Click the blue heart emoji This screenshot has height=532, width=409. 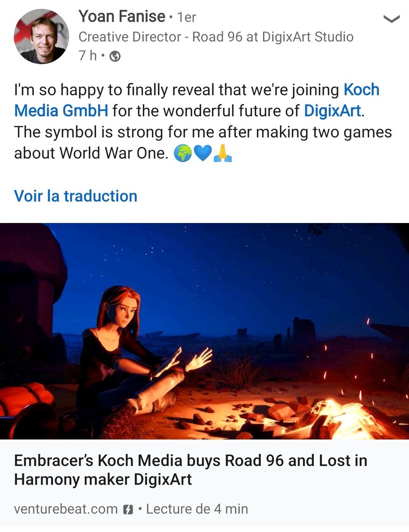(202, 153)
